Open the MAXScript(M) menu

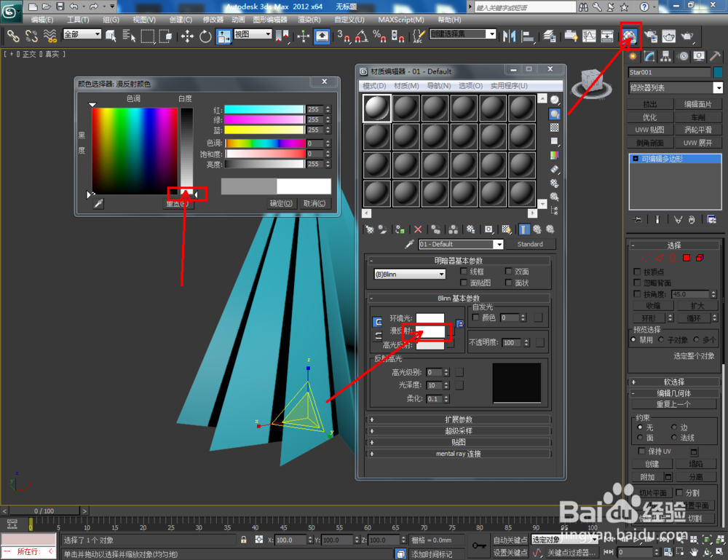coord(401,20)
